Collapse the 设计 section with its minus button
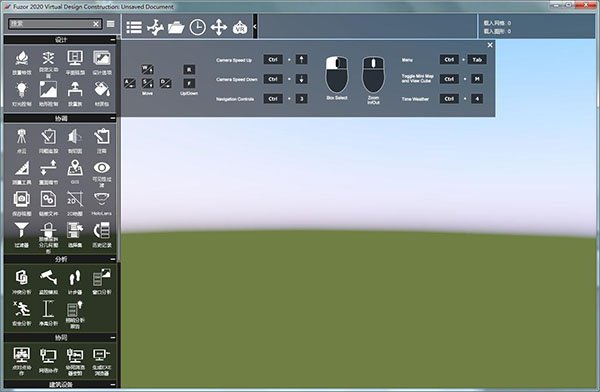Viewport: 600px width, 392px height. coord(112,40)
